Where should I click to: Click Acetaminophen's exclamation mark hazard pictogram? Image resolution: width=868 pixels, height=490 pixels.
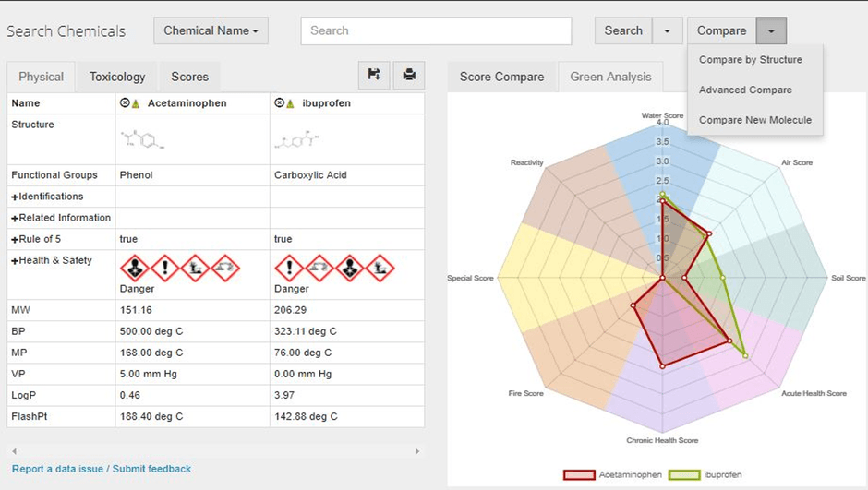pos(165,269)
